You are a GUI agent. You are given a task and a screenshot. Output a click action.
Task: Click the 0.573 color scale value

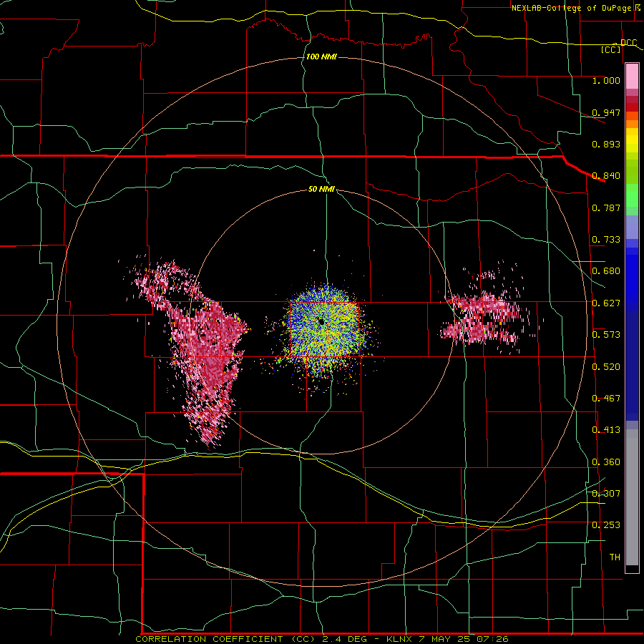point(606,335)
